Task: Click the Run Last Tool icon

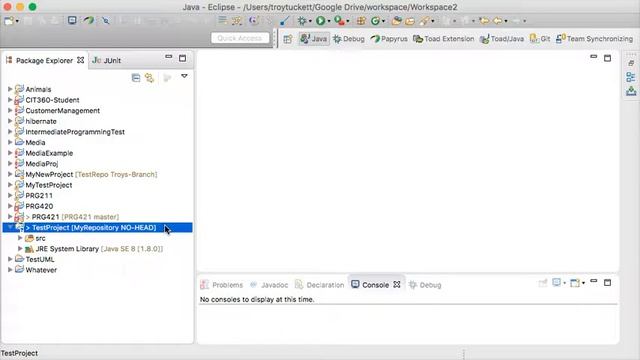Action: coord(339,20)
